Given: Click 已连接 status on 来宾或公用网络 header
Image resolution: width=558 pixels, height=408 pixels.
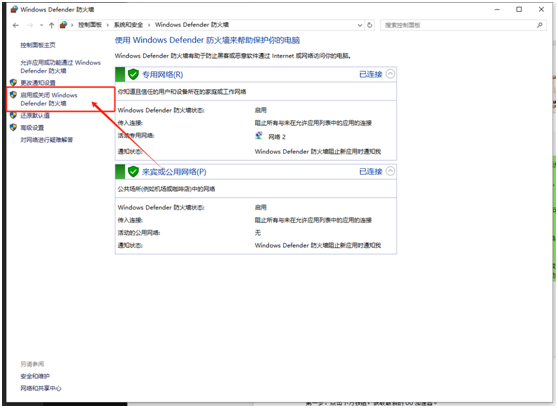Looking at the screenshot, I should coord(370,172).
